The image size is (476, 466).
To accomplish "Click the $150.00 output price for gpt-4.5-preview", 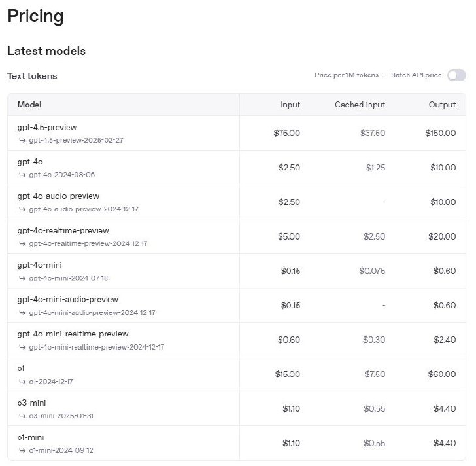I will click(440, 133).
